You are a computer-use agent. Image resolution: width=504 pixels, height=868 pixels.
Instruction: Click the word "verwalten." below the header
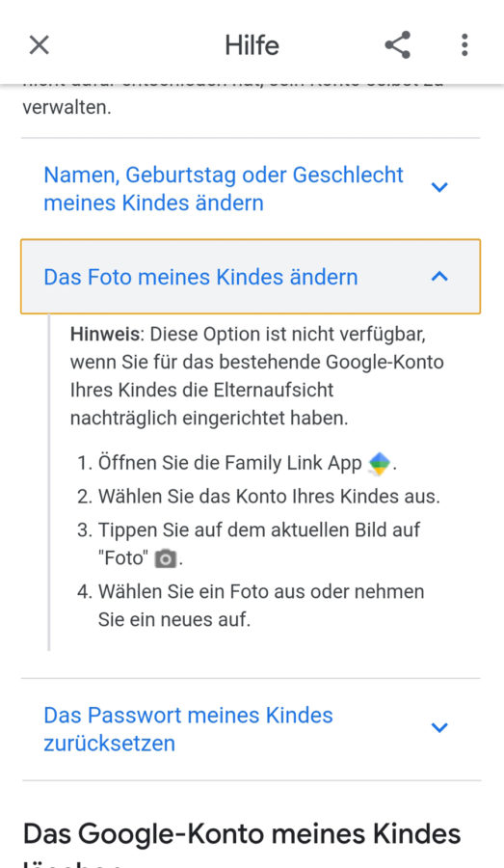point(66,107)
